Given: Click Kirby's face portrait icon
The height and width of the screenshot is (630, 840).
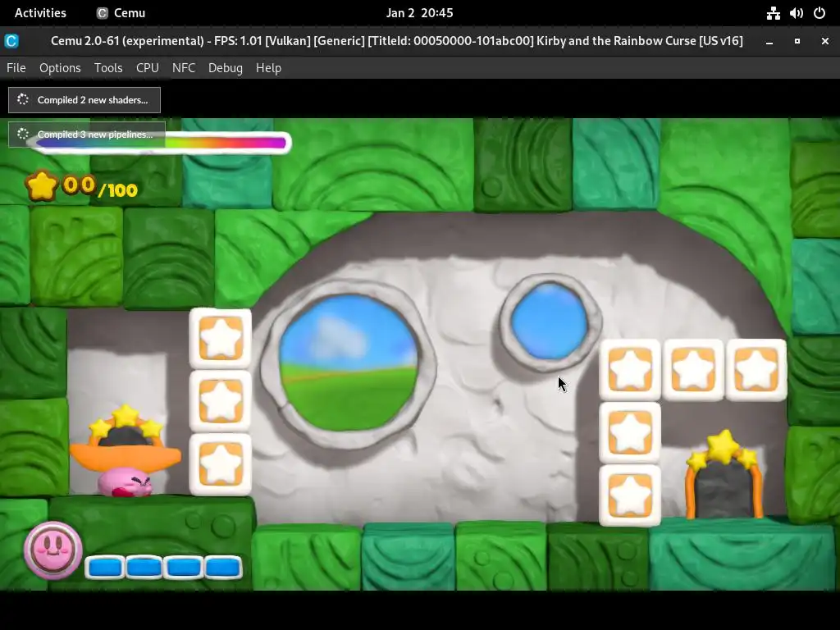Looking at the screenshot, I should click(x=52, y=550).
